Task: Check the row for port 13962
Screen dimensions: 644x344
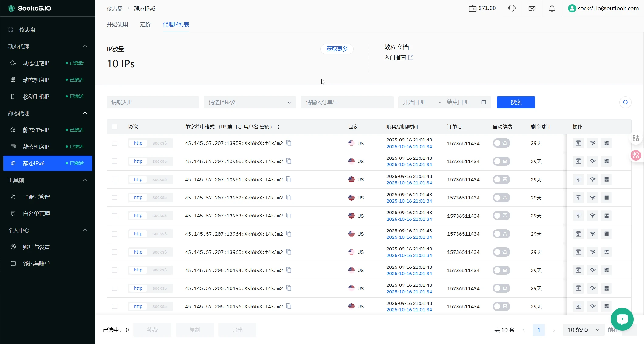Action: click(115, 198)
